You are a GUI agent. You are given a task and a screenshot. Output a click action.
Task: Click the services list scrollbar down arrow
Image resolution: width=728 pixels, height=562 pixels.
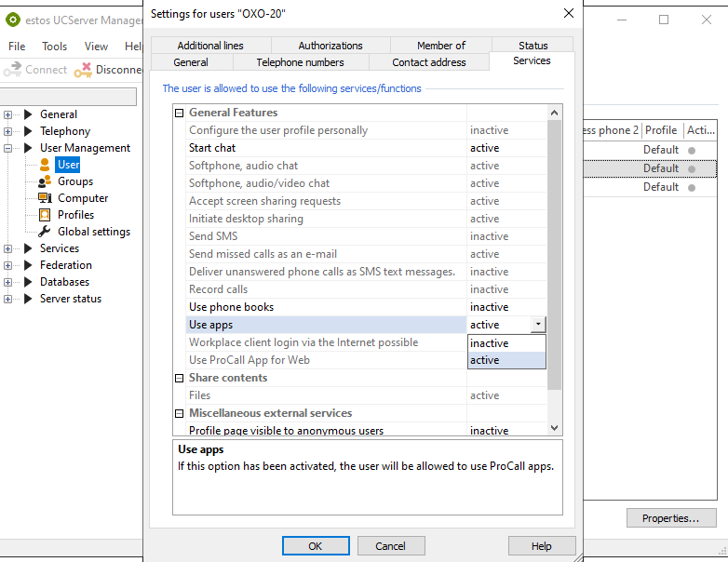click(x=555, y=428)
